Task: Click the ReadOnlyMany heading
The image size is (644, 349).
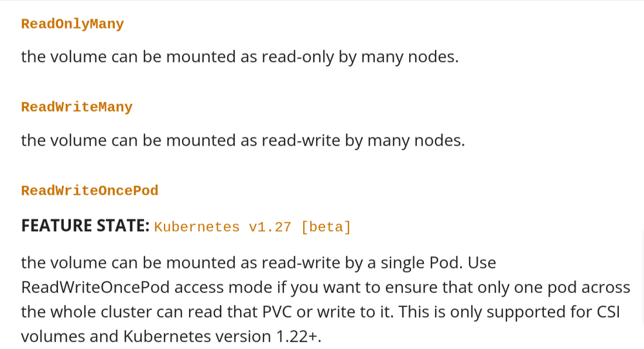Action: coord(72,25)
